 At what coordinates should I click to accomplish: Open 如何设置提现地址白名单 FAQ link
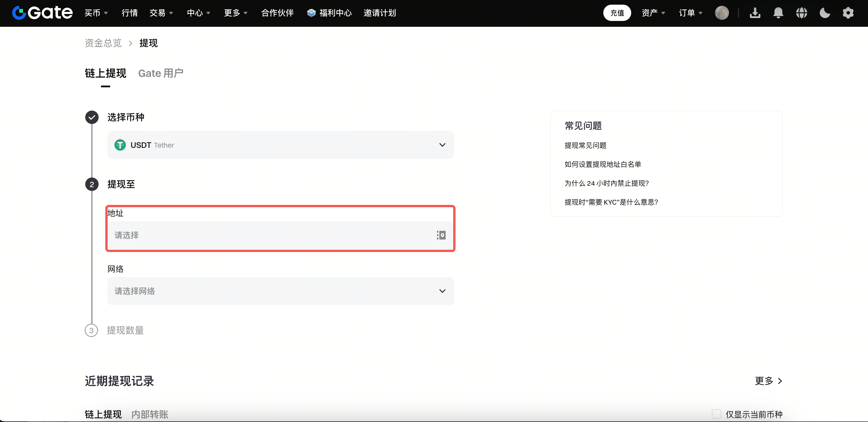602,164
